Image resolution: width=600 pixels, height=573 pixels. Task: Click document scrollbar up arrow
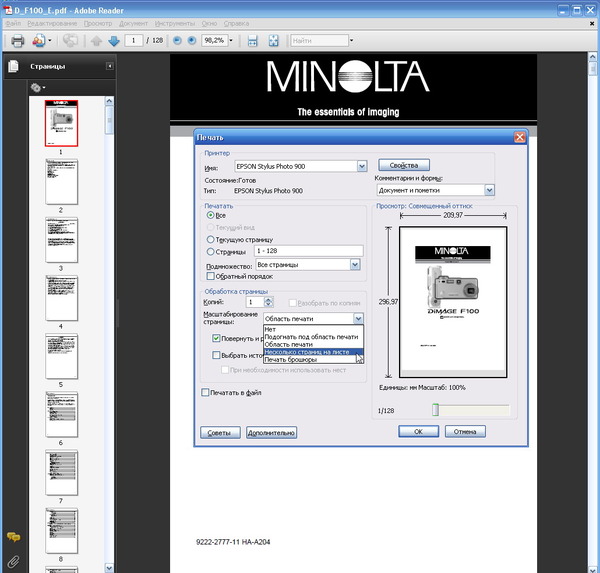click(592, 57)
